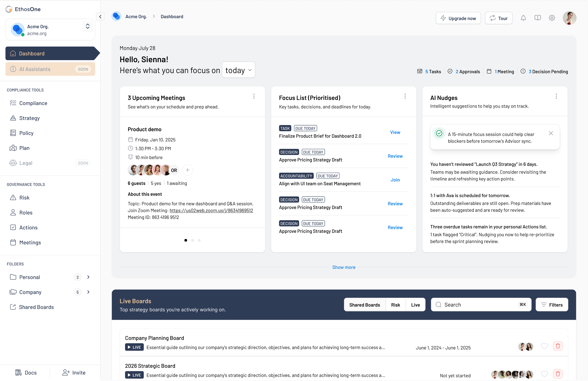Delete the Company Planning Board with trash icon
The image size is (588, 381).
558,346
